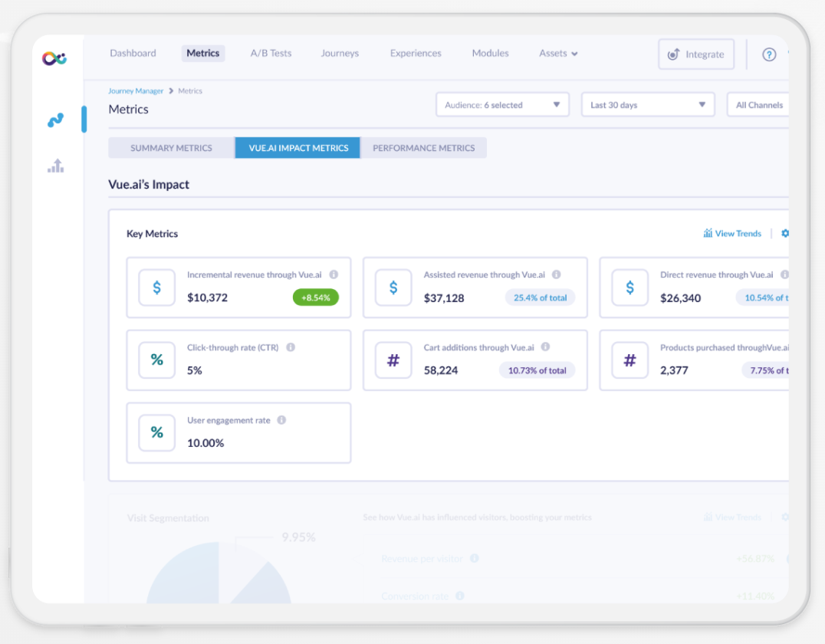Open the Audience: 6 selected dropdown
Image resolution: width=825 pixels, height=644 pixels.
point(502,105)
